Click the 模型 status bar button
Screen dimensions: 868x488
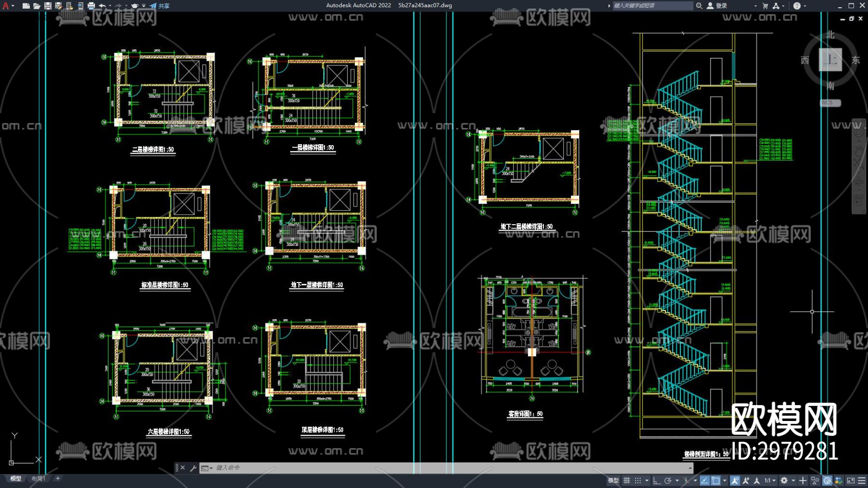[613, 480]
